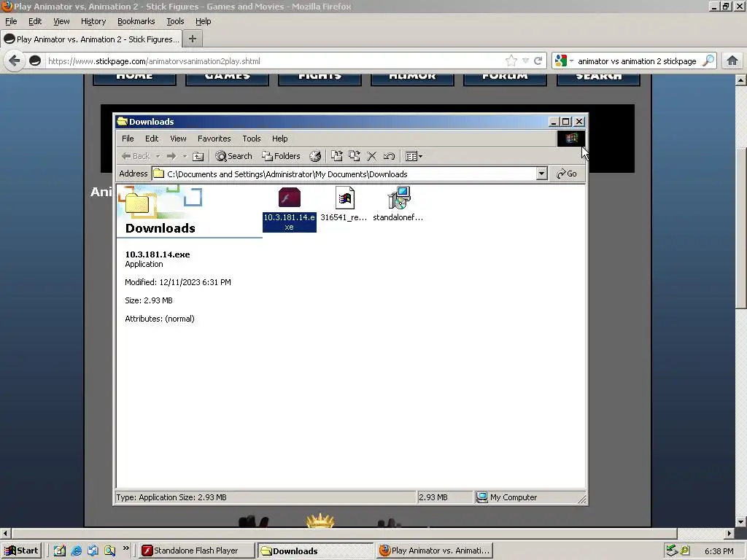Click the History toolbar icon

coord(315,156)
